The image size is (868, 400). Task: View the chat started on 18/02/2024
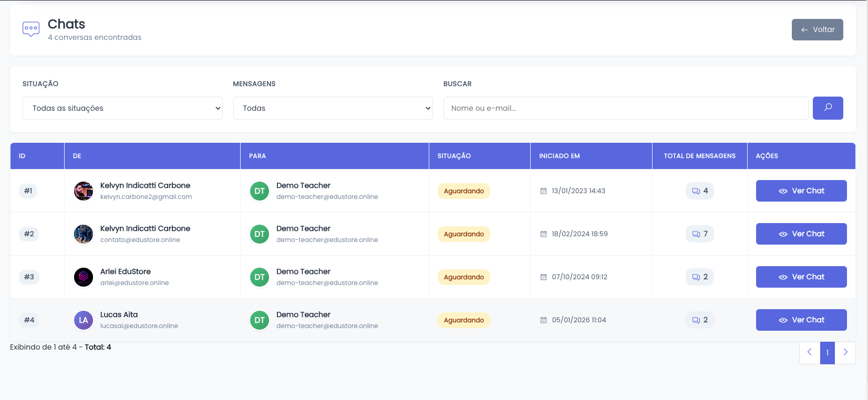(x=801, y=234)
